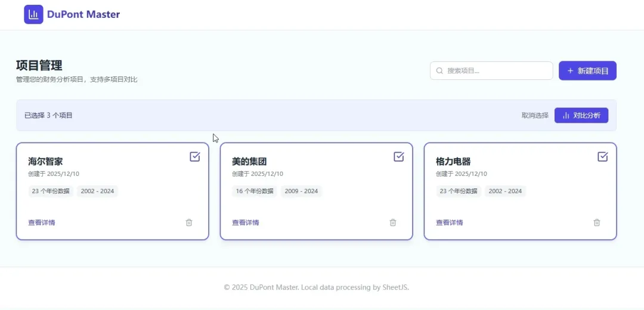
Task: Click 23 个年份数据 tag on 海尔智家
Action: pos(51,191)
